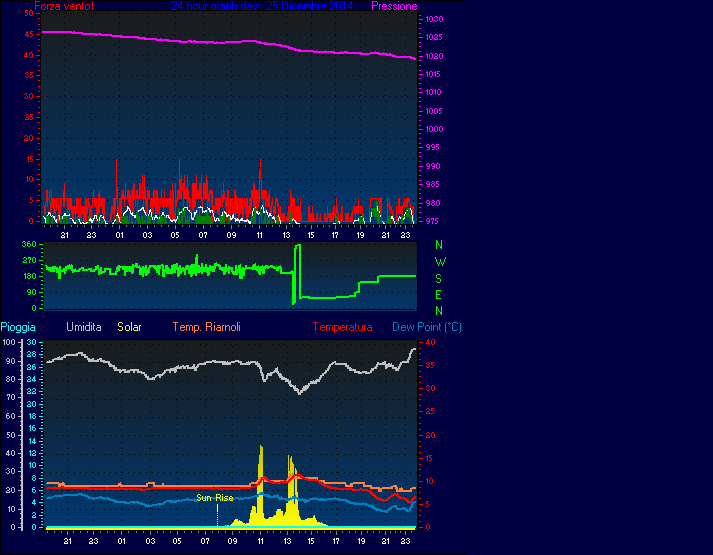This screenshot has width=713, height=555.
Task: Click pressure axis value 980
Action: point(432,203)
